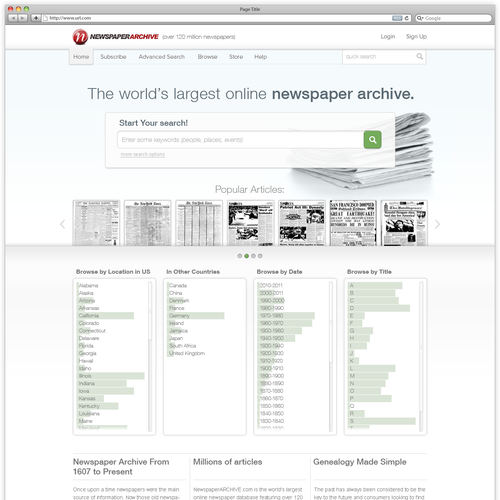Open the San Francisco earthquake newspaper thumbnail
This screenshot has width=500, height=500.
353,223
